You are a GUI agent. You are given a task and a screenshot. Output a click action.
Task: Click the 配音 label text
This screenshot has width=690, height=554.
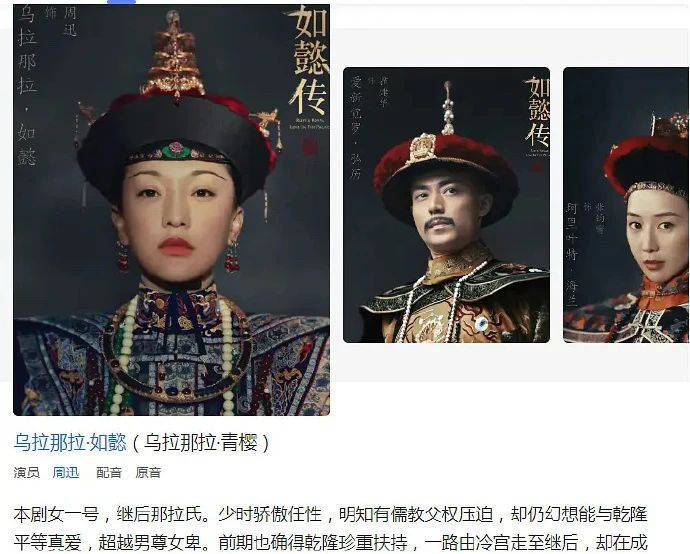point(109,473)
